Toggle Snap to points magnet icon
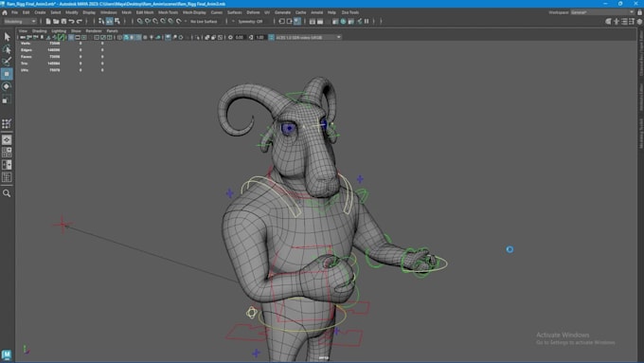Screen dimensions: 644x363 [x=155, y=22]
